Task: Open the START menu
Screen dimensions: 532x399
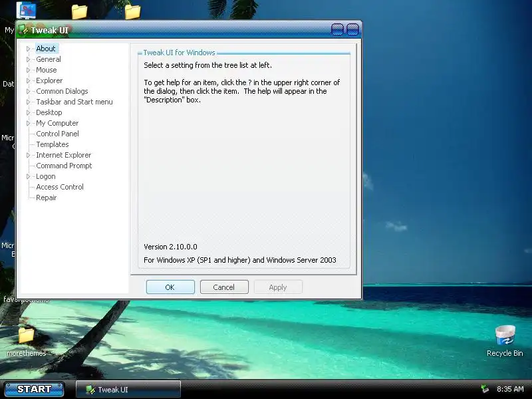Action: click(x=35, y=389)
